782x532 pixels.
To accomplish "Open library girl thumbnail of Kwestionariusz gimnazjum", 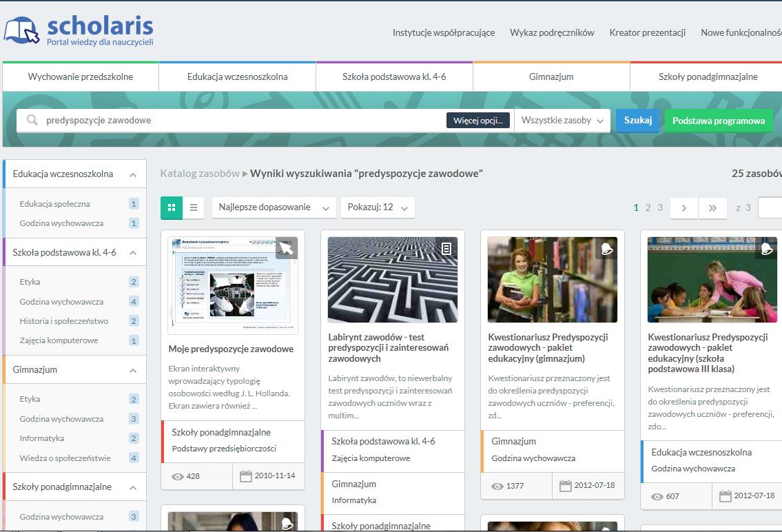I will [553, 280].
